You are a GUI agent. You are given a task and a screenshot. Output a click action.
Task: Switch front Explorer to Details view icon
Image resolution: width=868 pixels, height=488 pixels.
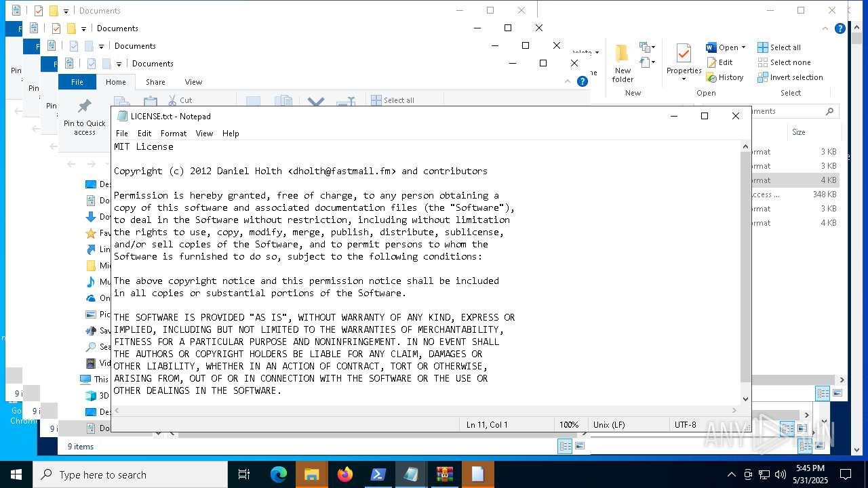[x=566, y=446]
